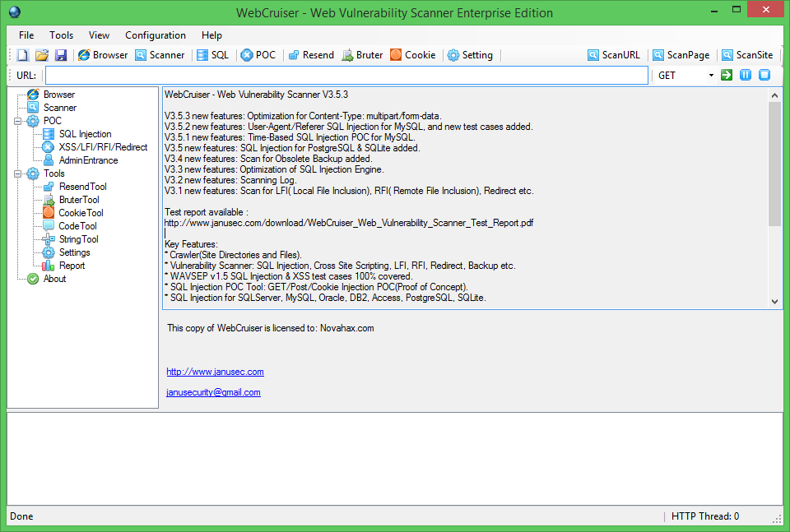Image resolution: width=790 pixels, height=532 pixels.
Task: Open the Bruter toolbar button
Action: (x=362, y=55)
